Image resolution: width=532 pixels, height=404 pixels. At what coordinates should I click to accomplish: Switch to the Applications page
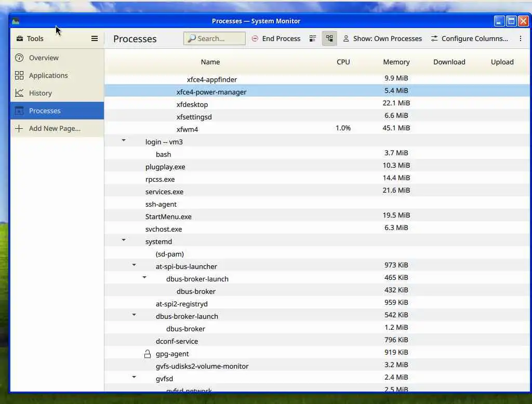click(x=57, y=75)
